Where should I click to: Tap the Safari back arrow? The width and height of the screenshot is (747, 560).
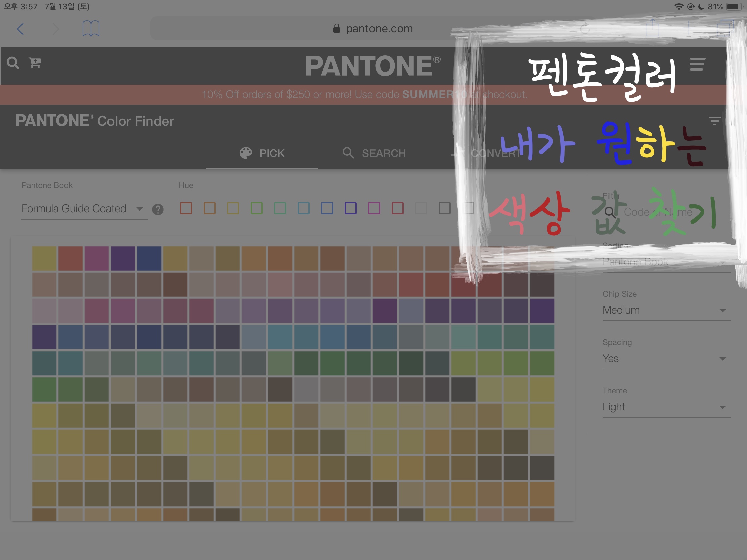[20, 29]
